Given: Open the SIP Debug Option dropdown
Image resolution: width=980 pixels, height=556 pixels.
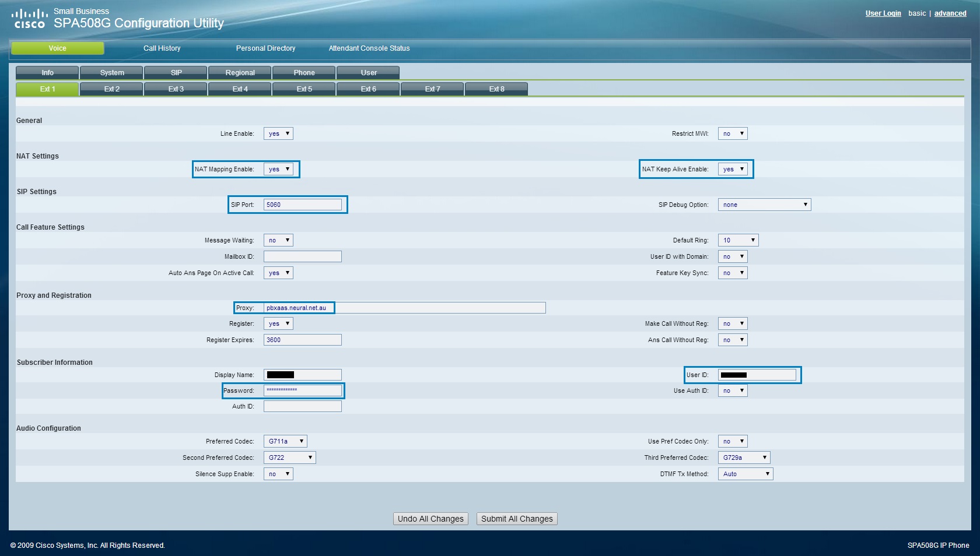Looking at the screenshot, I should pos(764,205).
